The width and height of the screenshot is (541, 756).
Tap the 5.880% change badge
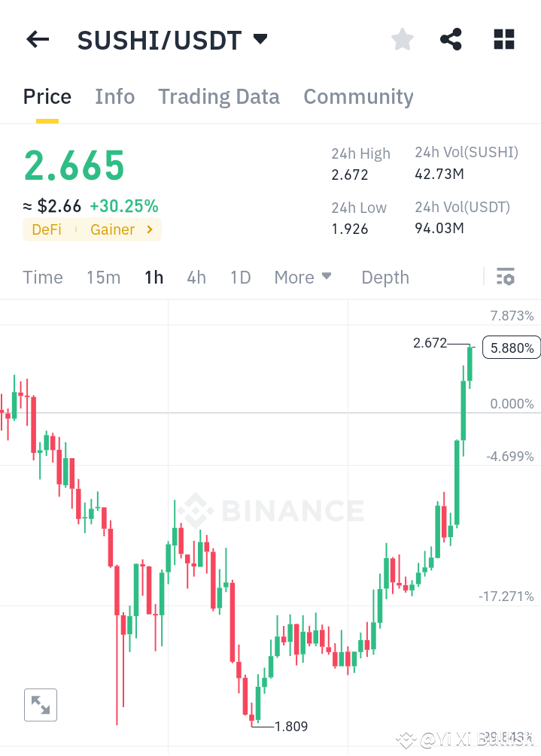tap(511, 347)
